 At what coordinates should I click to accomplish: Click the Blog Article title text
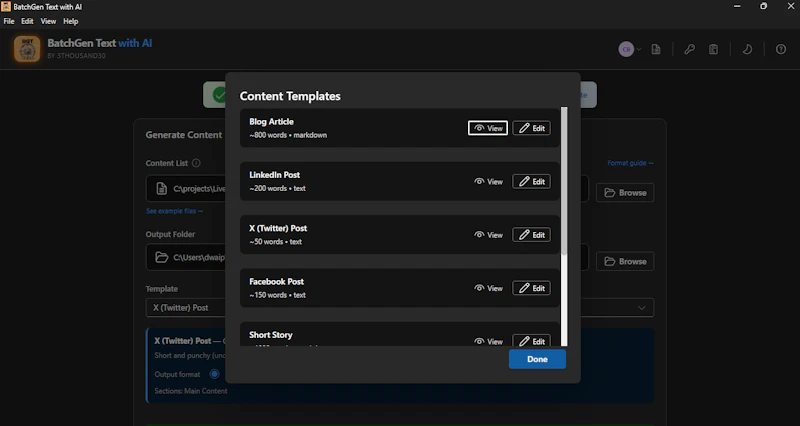pos(271,121)
